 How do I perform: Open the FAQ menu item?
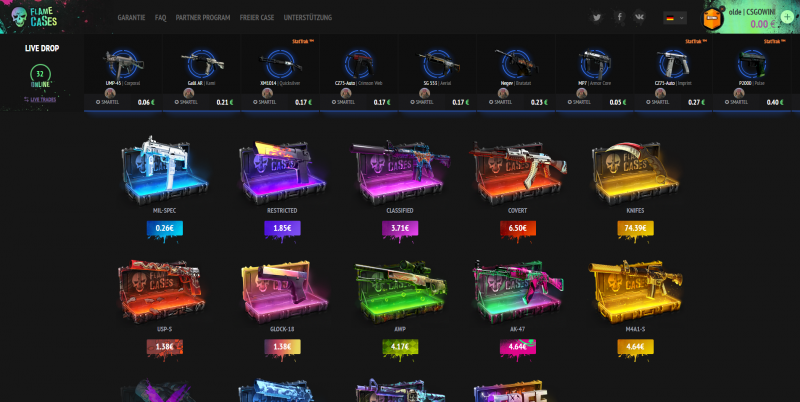tap(160, 17)
